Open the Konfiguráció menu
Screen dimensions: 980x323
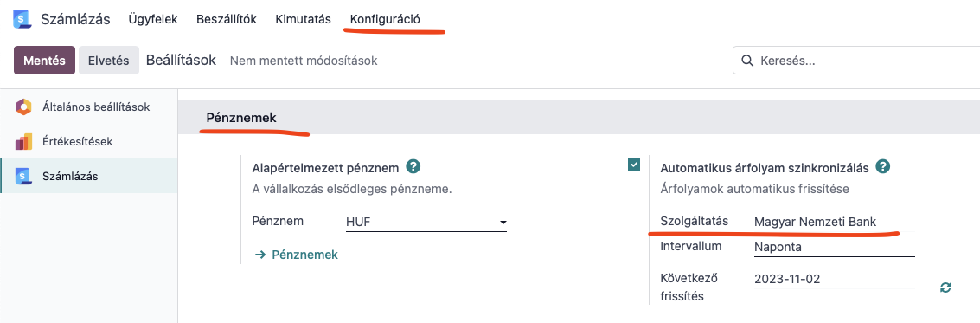click(x=385, y=19)
